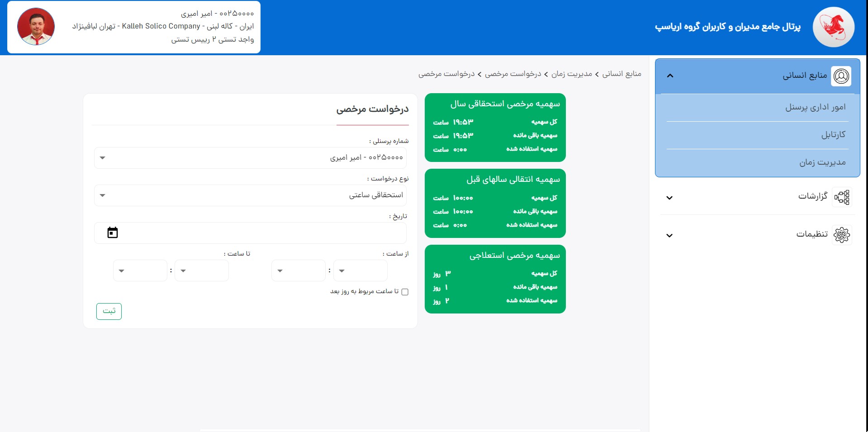Select کارتابل menu item

pos(833,135)
